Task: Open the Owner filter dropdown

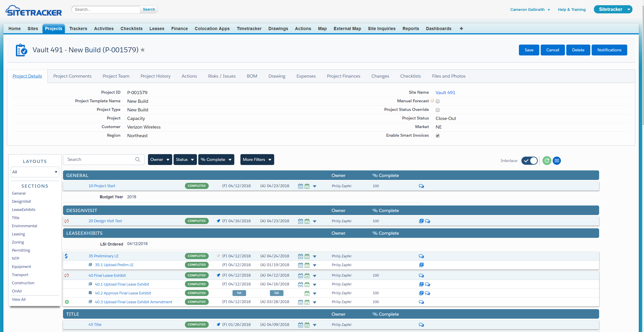Action: coord(160,160)
